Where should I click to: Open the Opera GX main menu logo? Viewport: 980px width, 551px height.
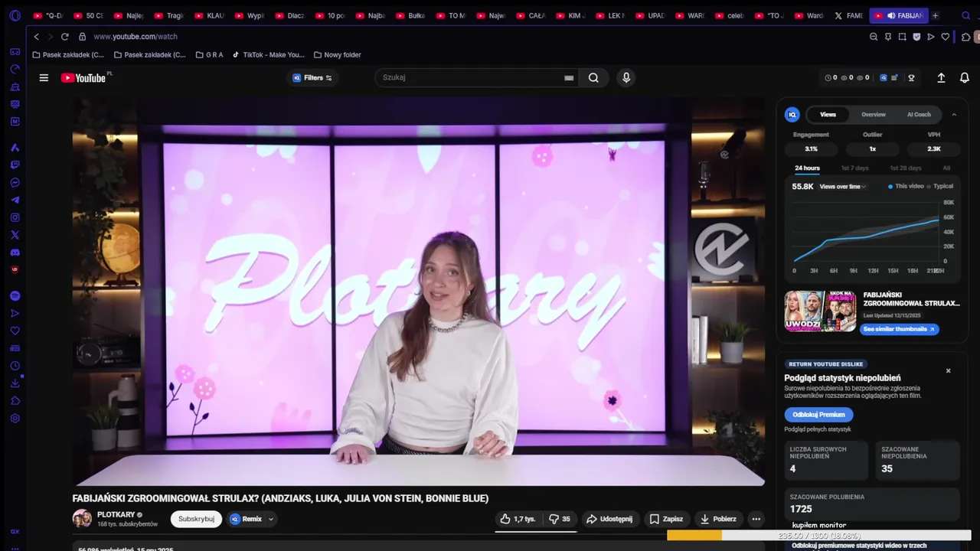pyautogui.click(x=15, y=15)
